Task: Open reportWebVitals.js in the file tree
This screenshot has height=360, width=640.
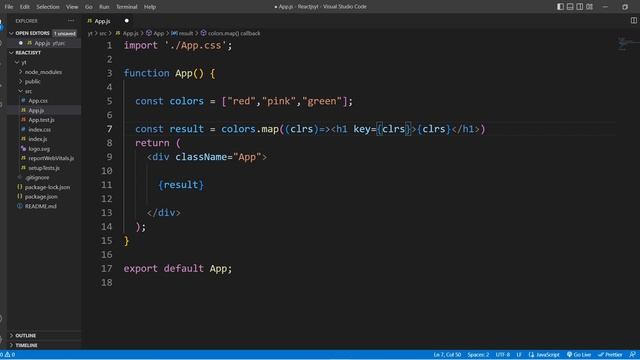Action: (x=51, y=158)
